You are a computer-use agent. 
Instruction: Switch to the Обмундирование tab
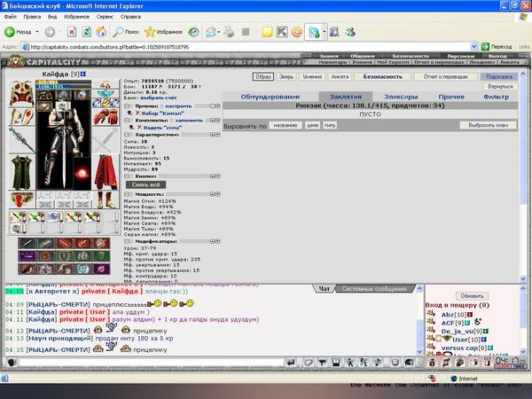click(270, 97)
